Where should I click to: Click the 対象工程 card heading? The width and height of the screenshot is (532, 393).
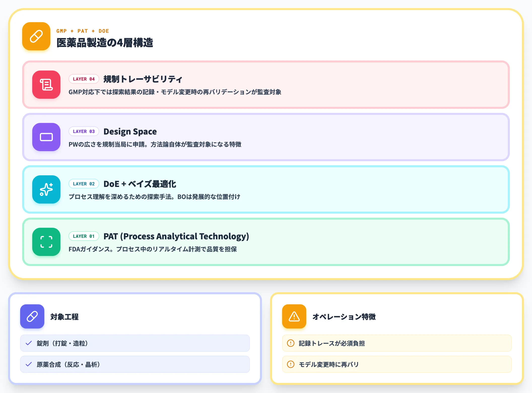(64, 317)
